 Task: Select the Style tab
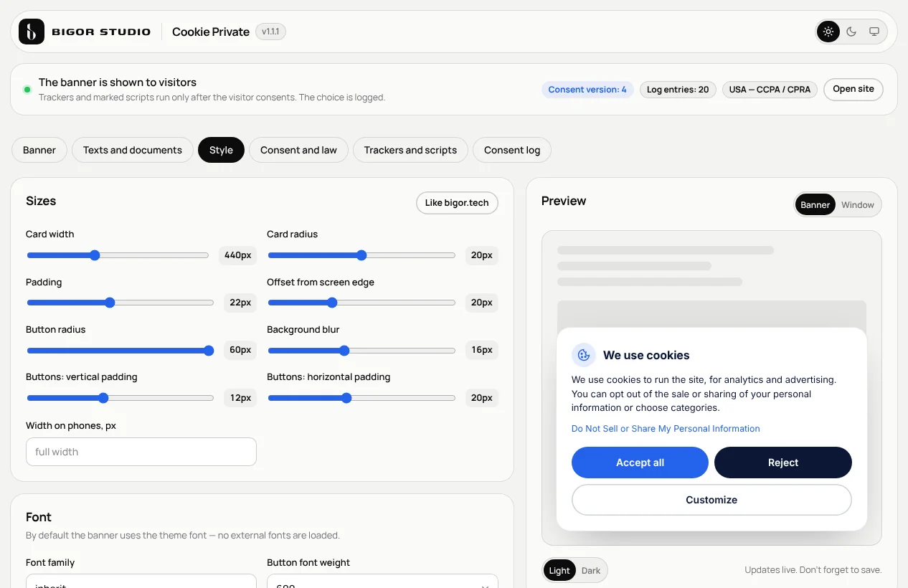pos(221,150)
